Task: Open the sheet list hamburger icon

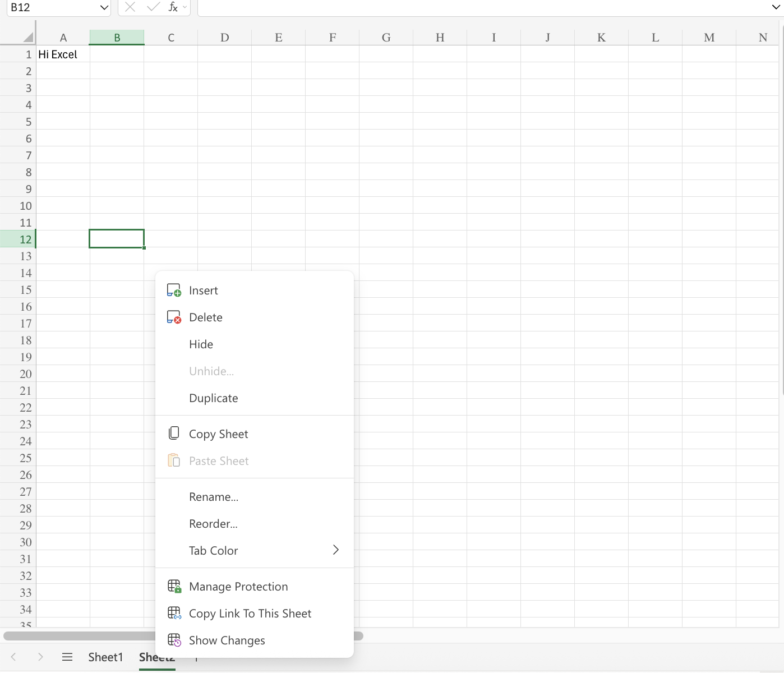Action: tap(67, 657)
